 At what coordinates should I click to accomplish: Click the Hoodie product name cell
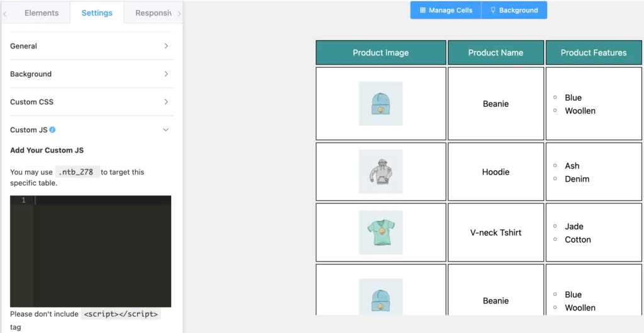[x=496, y=172]
